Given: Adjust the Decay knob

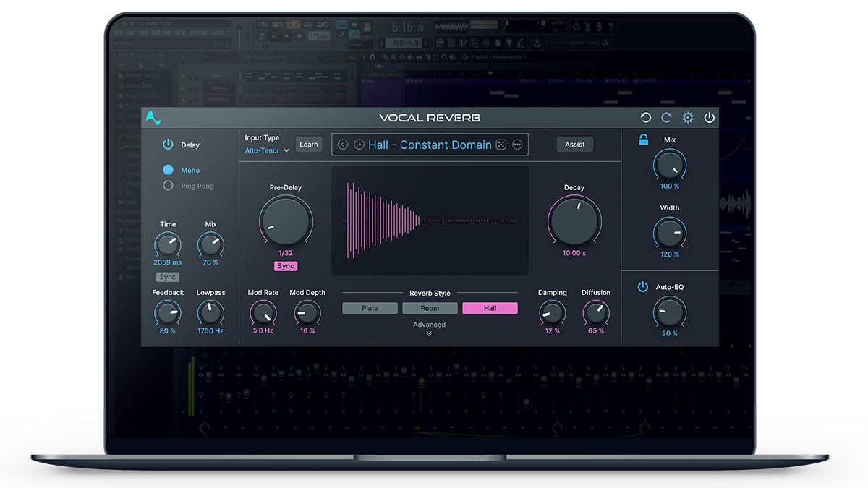Looking at the screenshot, I should (574, 220).
